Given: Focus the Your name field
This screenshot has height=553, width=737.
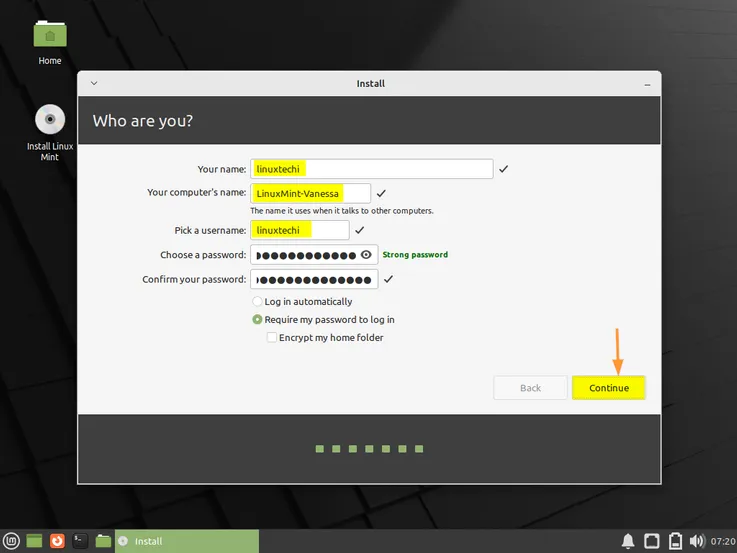Looking at the screenshot, I should 372,169.
